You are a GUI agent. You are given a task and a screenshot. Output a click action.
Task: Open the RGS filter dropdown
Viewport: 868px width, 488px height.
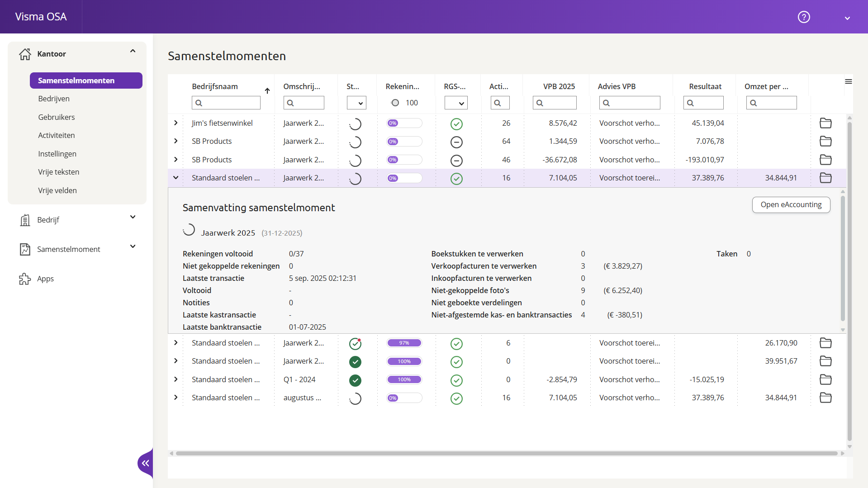click(x=455, y=103)
